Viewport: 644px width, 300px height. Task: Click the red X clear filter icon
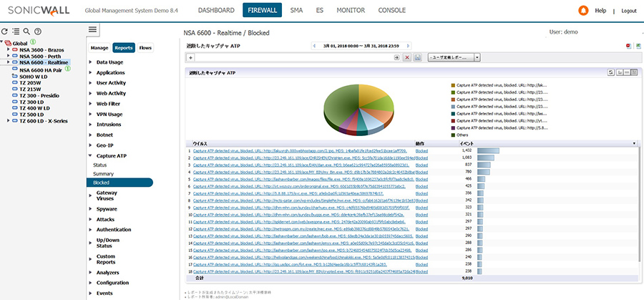[407, 57]
